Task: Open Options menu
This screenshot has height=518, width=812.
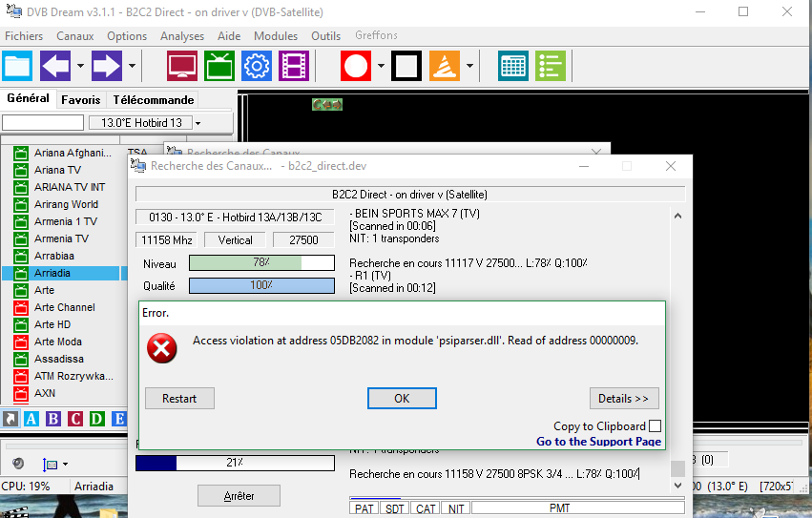Action: click(x=127, y=35)
